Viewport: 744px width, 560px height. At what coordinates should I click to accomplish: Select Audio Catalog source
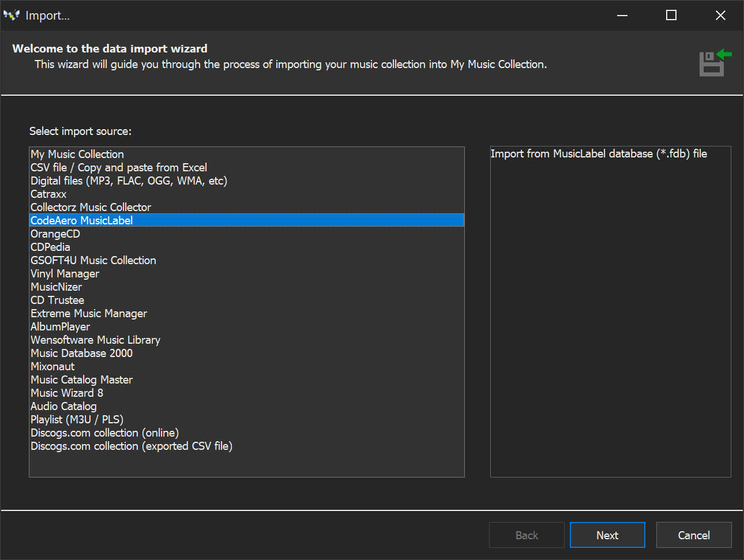click(x=247, y=406)
